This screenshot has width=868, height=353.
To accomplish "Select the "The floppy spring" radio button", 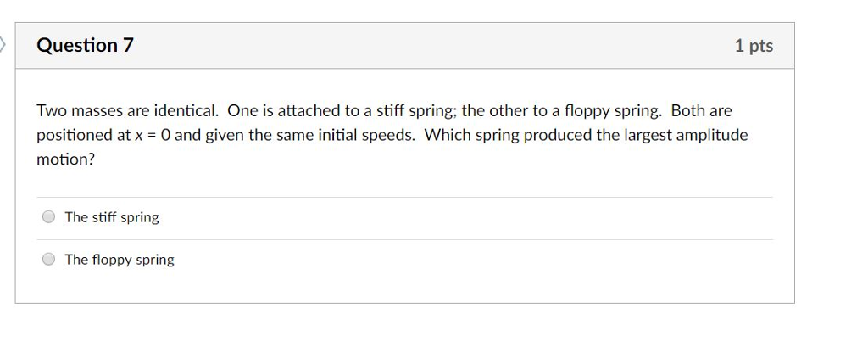I will pyautogui.click(x=49, y=260).
